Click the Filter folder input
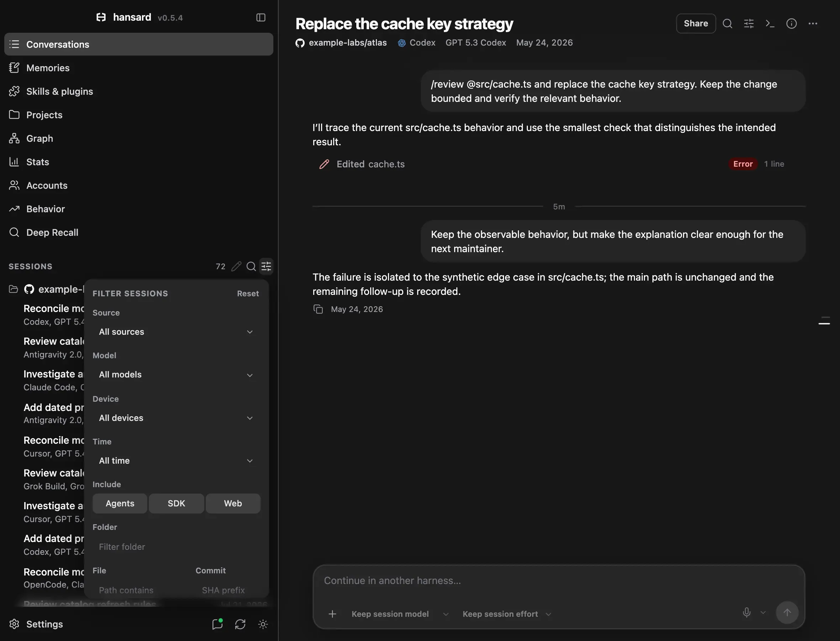This screenshot has height=641, width=840. (176, 547)
